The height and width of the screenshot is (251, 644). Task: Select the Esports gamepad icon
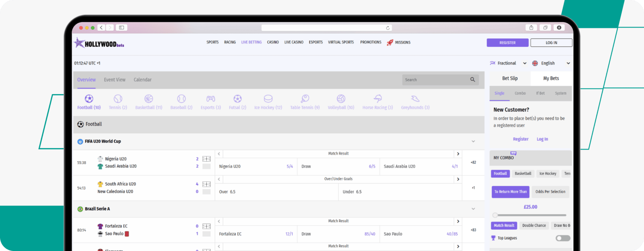pos(210,99)
